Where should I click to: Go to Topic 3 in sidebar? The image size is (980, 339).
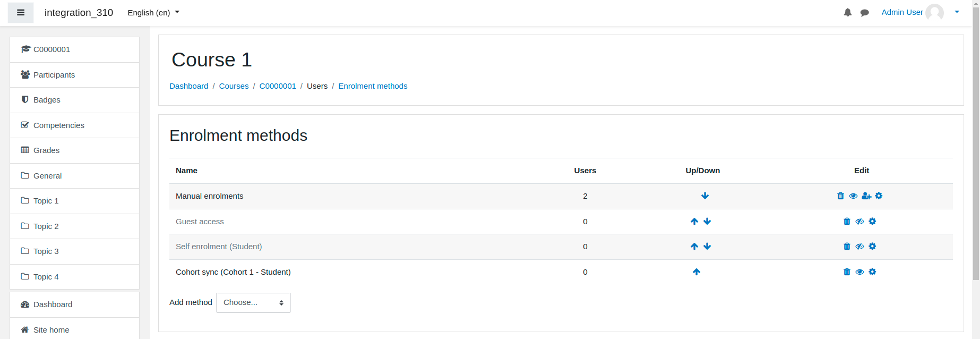pyautogui.click(x=74, y=251)
